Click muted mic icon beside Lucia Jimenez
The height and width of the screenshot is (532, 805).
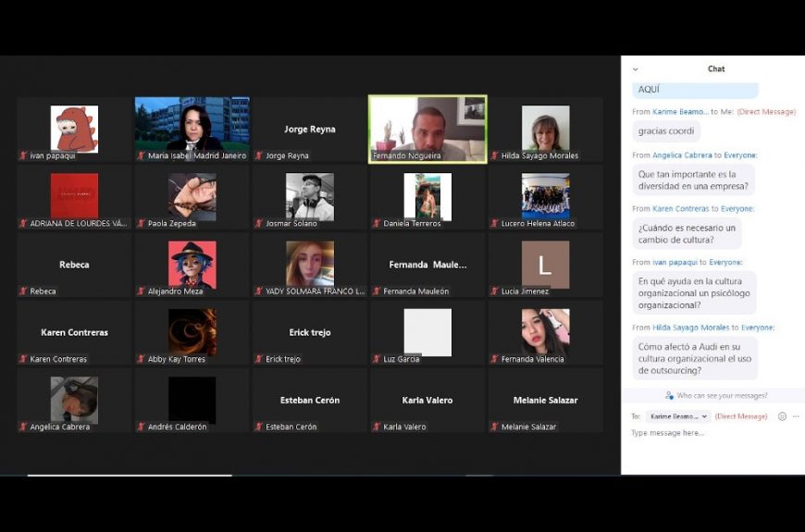[x=495, y=291]
